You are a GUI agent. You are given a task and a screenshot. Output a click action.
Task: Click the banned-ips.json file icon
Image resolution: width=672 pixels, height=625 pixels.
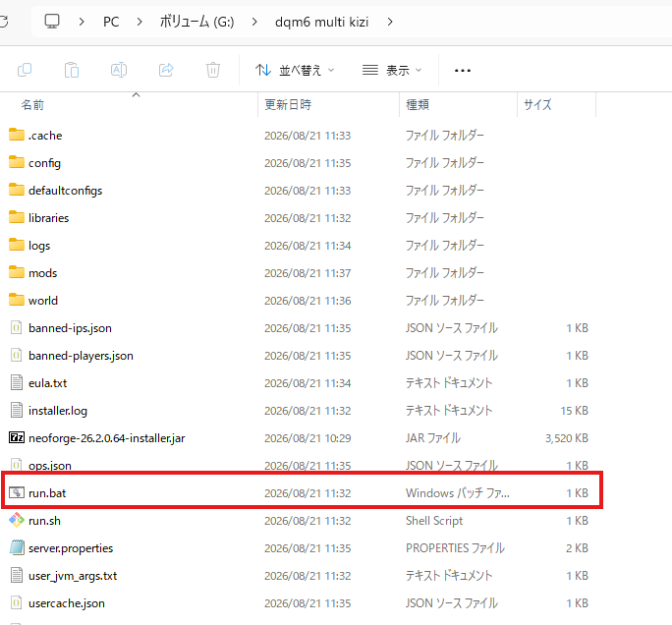tap(17, 328)
